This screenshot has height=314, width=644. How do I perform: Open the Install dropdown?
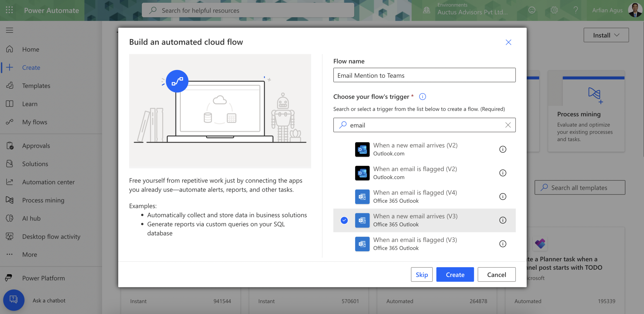pos(606,35)
